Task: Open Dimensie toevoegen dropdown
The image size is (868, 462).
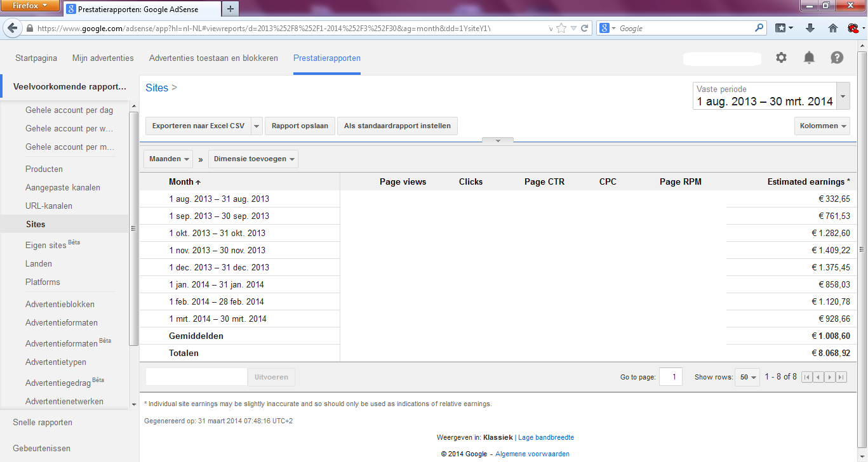Action: 253,159
